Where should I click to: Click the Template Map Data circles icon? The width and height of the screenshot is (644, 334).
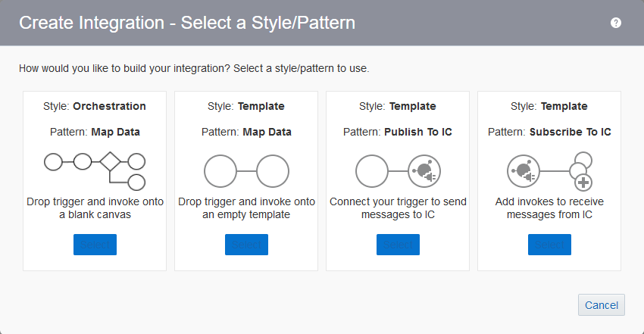point(246,171)
